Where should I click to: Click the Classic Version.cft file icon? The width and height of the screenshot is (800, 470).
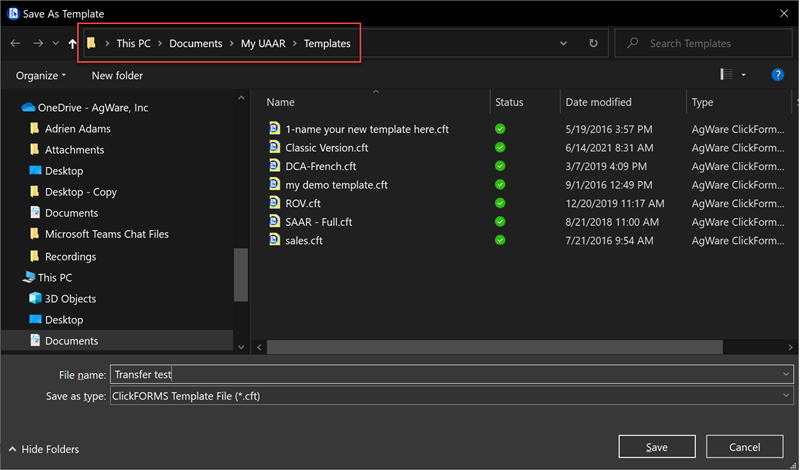pos(275,147)
